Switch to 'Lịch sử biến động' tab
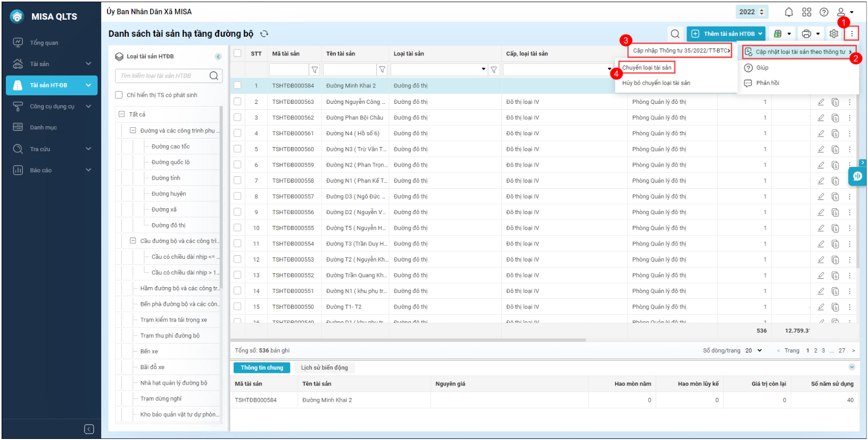 [x=324, y=368]
